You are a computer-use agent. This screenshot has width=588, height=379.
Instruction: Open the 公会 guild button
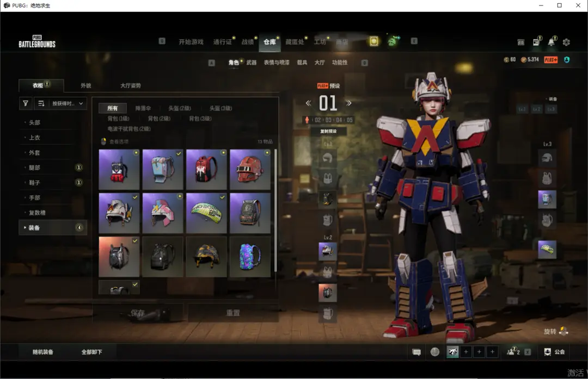pyautogui.click(x=555, y=352)
